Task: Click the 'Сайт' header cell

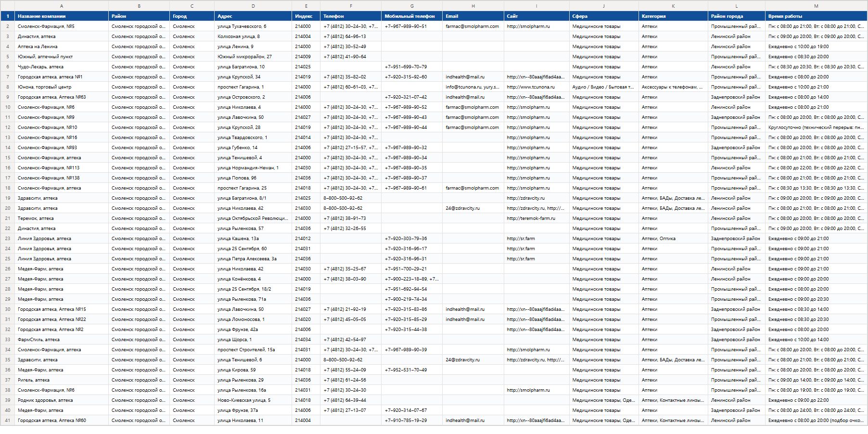Action: click(536, 16)
